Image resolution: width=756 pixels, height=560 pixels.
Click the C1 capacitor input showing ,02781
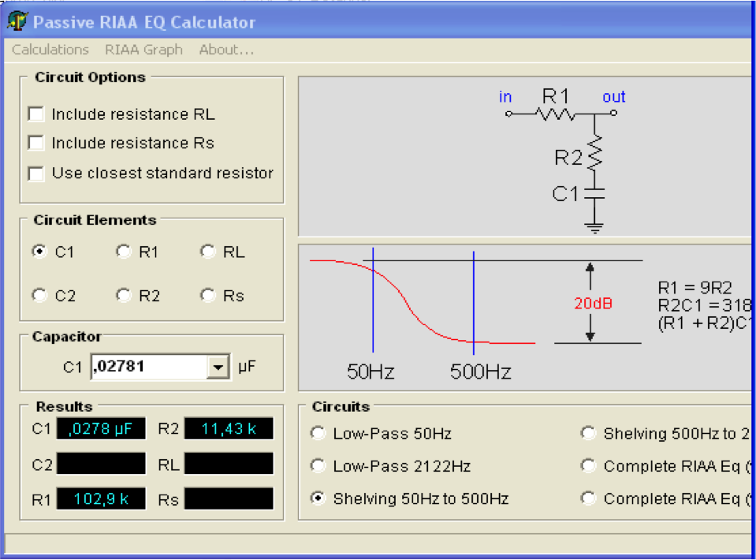pos(149,367)
